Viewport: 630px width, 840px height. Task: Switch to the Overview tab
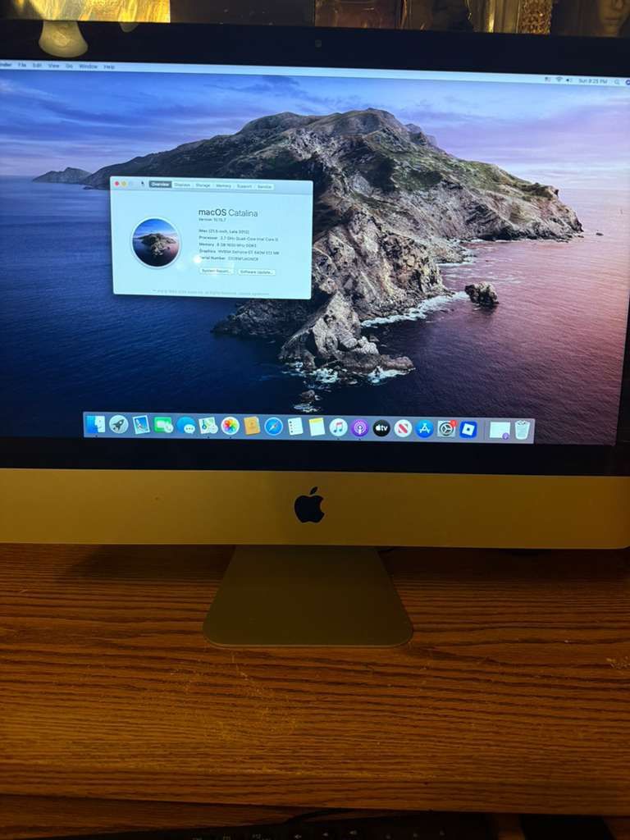click(x=160, y=185)
